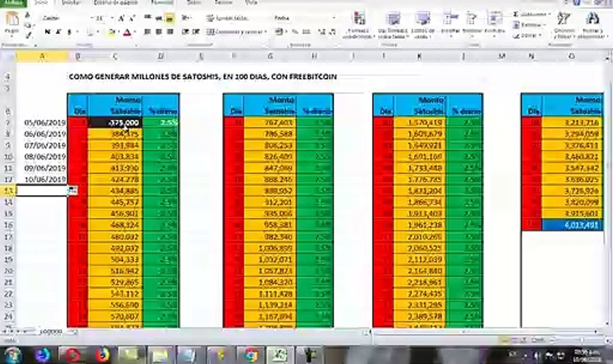613x364 pixels.
Task: Select the Format Painter brush icon
Action: click(28, 34)
